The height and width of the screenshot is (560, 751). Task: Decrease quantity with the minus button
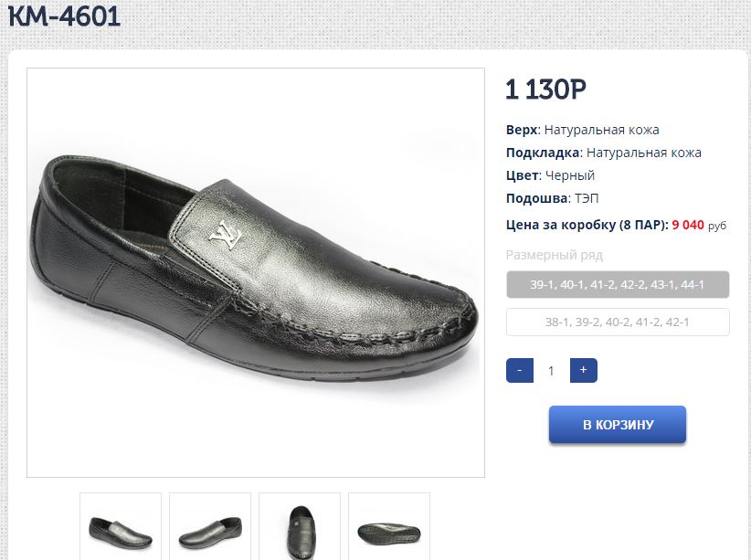click(519, 370)
